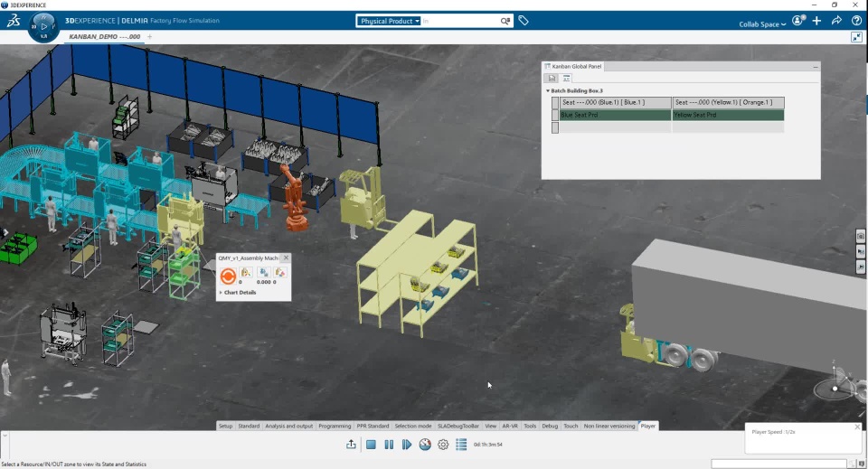868x469 pixels.
Task: Click the save icon in Kanban Global Panel
Action: click(x=552, y=79)
